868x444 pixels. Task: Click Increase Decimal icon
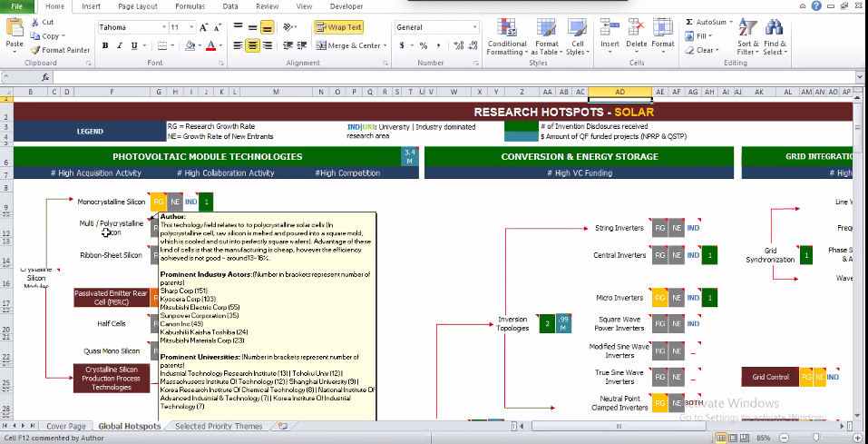coord(458,45)
